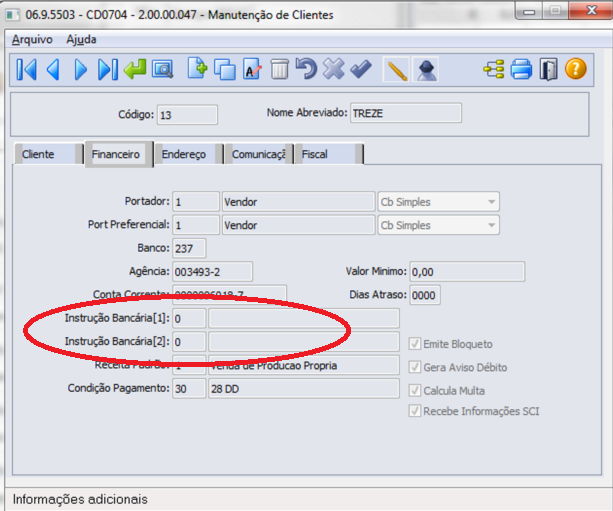Open the Ajuda menu
Screen dimensions: 613x511
click(81, 39)
